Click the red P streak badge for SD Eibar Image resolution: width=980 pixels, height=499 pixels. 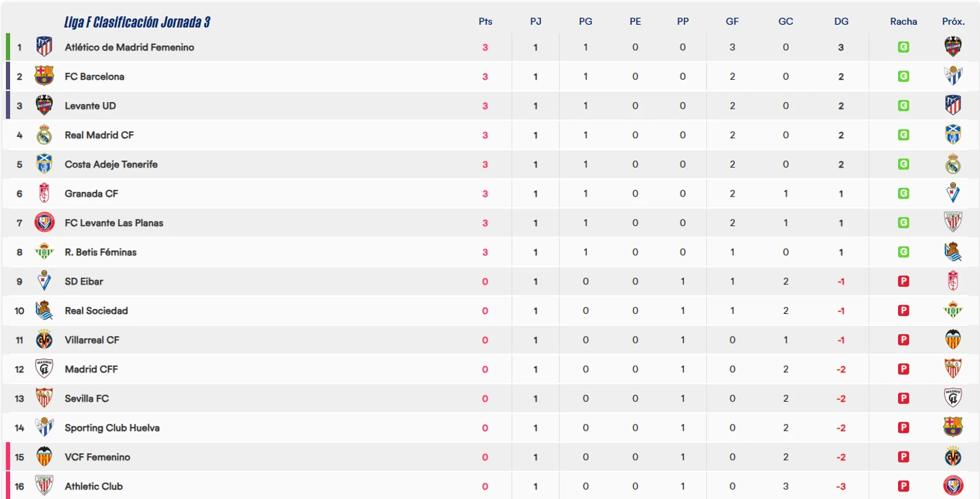coord(903,281)
